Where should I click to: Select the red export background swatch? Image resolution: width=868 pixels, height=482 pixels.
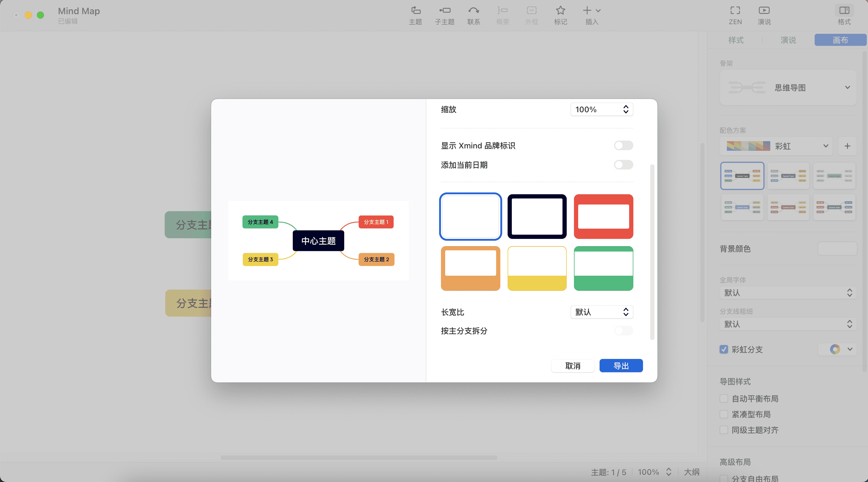pyautogui.click(x=603, y=216)
